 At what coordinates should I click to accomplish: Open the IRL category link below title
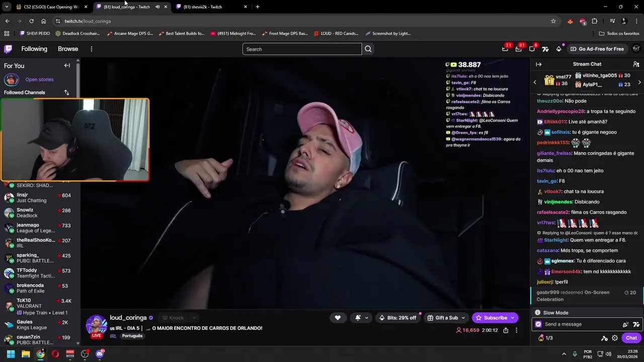click(113, 336)
